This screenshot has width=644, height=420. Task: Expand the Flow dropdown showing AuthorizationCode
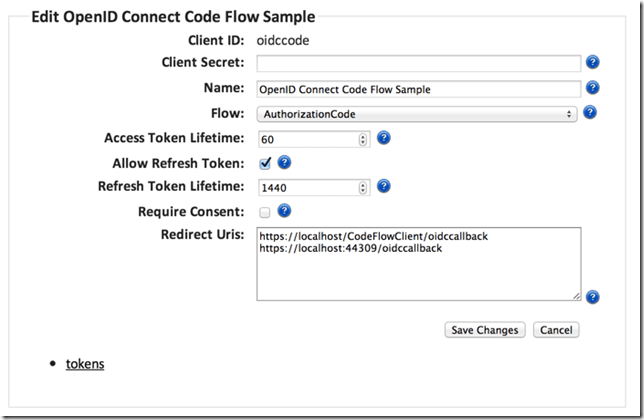click(417, 114)
